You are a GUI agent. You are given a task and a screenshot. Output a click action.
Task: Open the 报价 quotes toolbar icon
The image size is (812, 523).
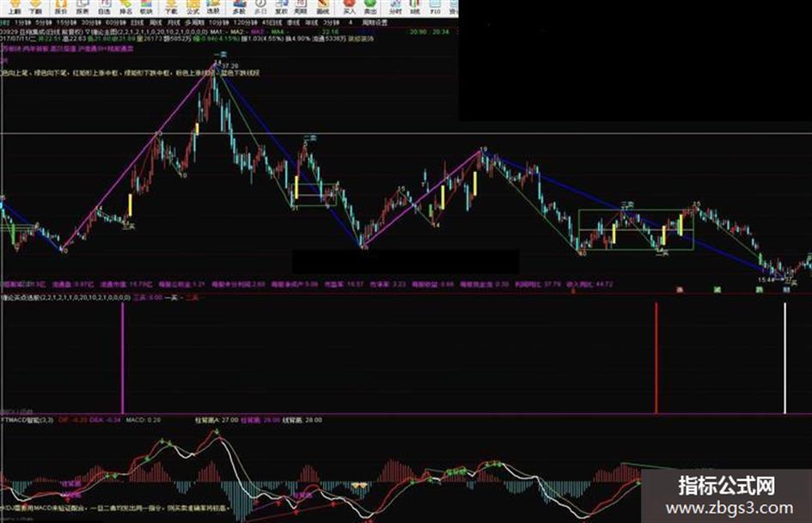(61, 7)
